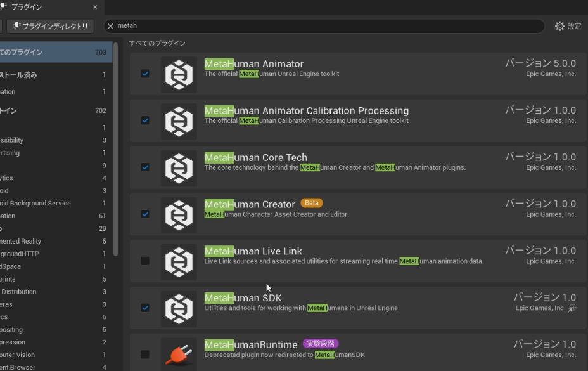Uncheck MetaHuman Animator Calibration Processing
Image resolution: width=588 pixels, height=371 pixels.
(x=145, y=120)
